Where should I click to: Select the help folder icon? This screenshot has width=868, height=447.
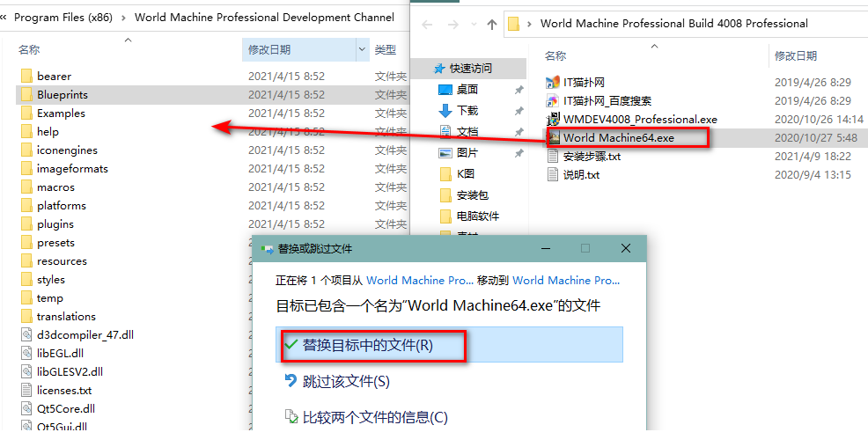[x=26, y=132]
